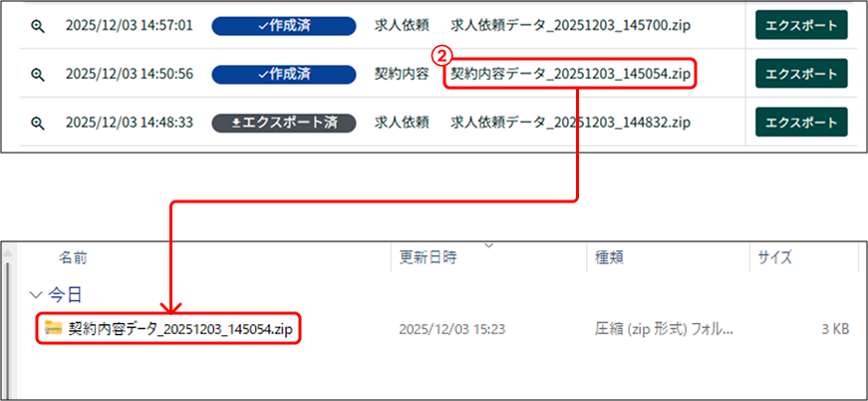Click 契約内容 type cell
This screenshot has height=401, width=868.
click(x=402, y=74)
